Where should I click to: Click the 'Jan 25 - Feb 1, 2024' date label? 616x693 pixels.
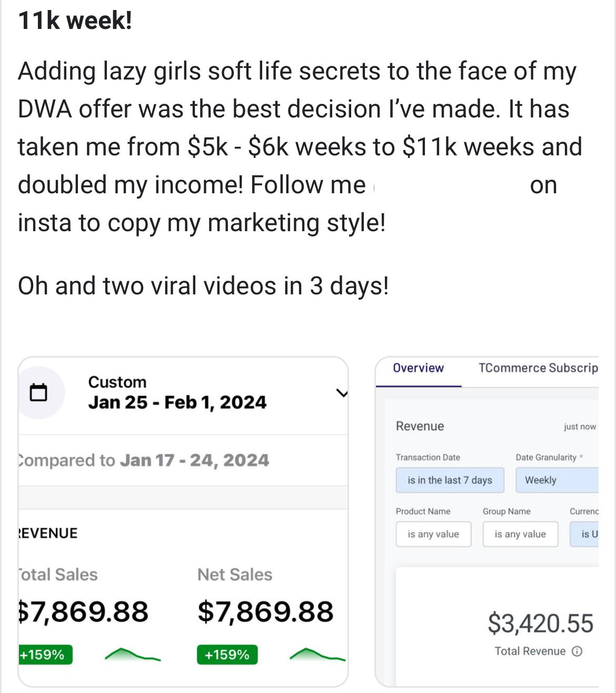pos(177,403)
